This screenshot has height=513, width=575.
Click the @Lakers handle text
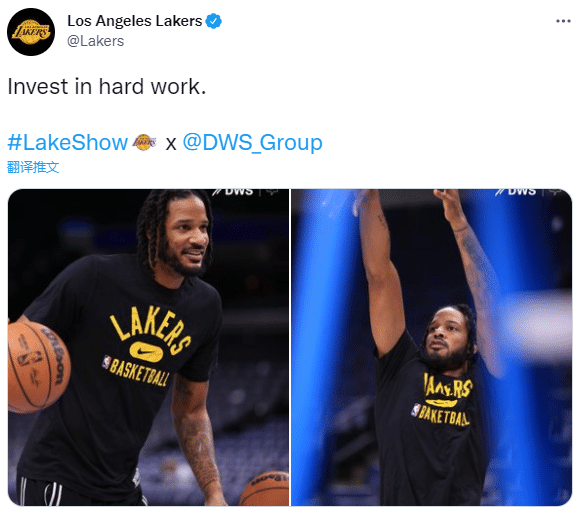pos(95,41)
